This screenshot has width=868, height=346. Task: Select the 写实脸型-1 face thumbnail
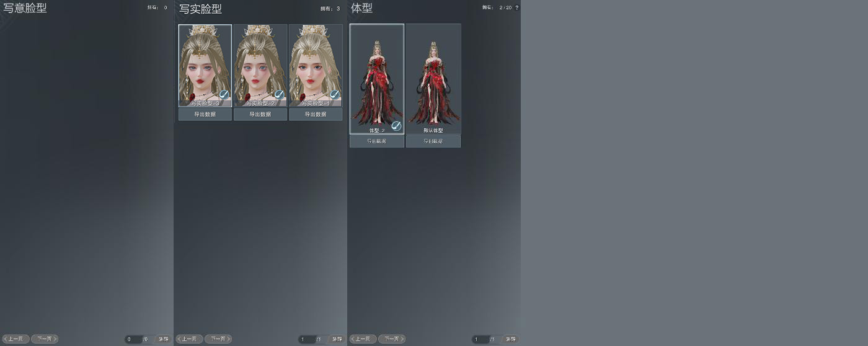click(x=316, y=66)
